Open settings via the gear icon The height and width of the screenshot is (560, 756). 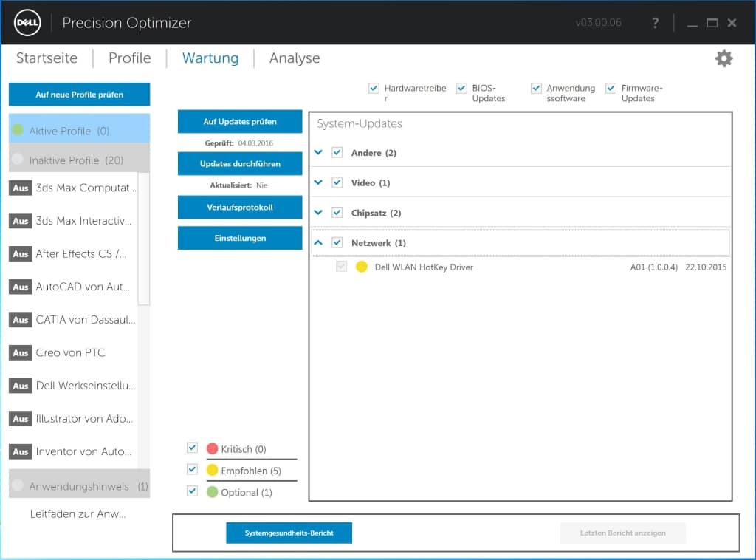point(724,58)
